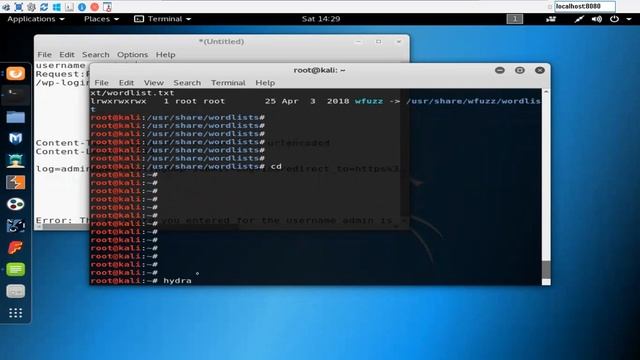
Task: Maximize the root@kali terminal window
Action: click(520, 70)
